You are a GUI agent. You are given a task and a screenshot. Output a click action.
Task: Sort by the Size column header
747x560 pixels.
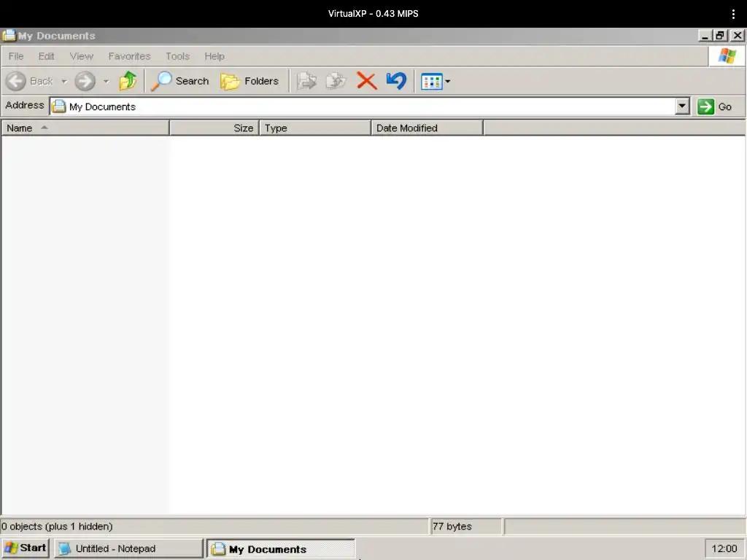point(214,128)
